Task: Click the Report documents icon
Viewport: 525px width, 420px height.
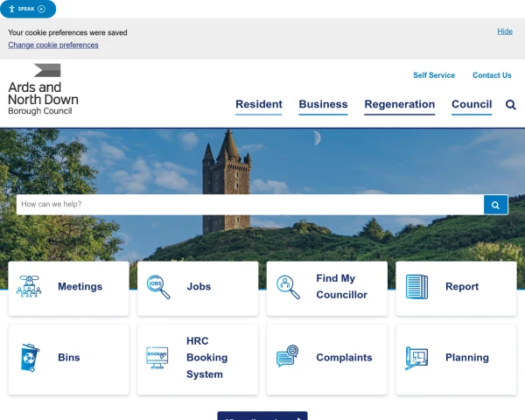Action: (x=417, y=287)
